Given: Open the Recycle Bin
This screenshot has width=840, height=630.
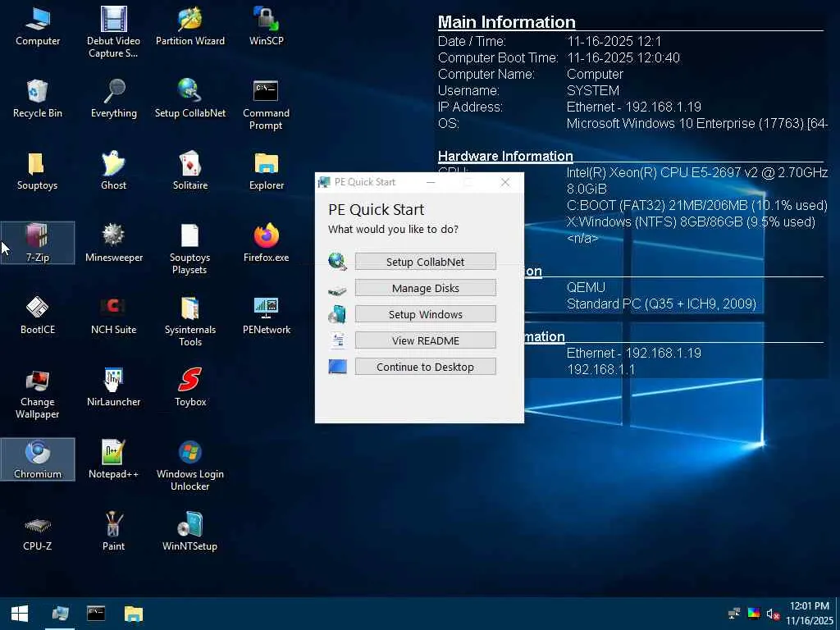Looking at the screenshot, I should click(38, 98).
